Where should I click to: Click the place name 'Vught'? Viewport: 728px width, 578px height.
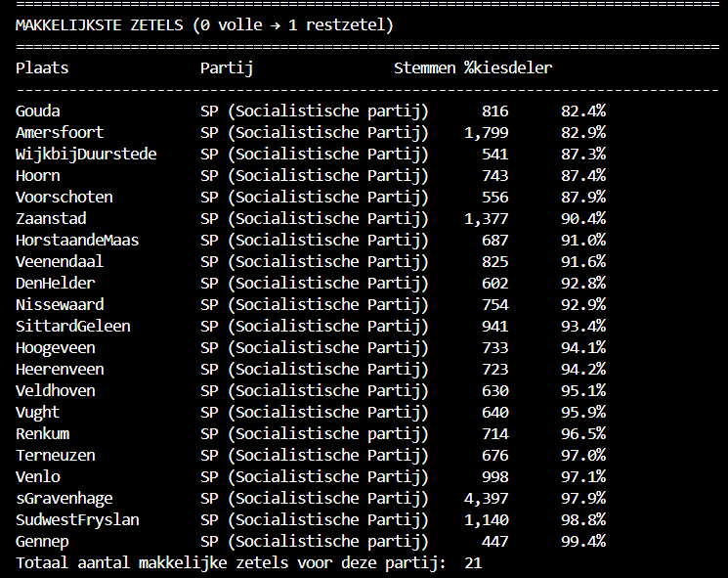[37, 413]
